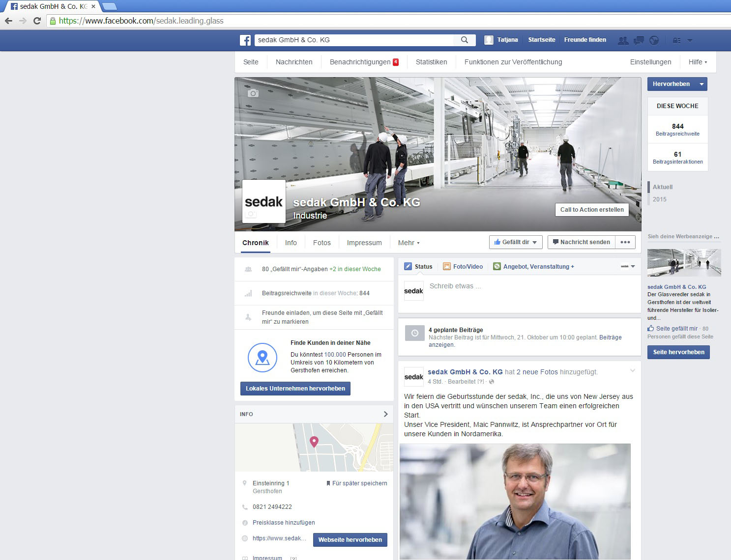The height and width of the screenshot is (560, 731).
Task: Open the messages icon in top bar
Action: (x=639, y=40)
